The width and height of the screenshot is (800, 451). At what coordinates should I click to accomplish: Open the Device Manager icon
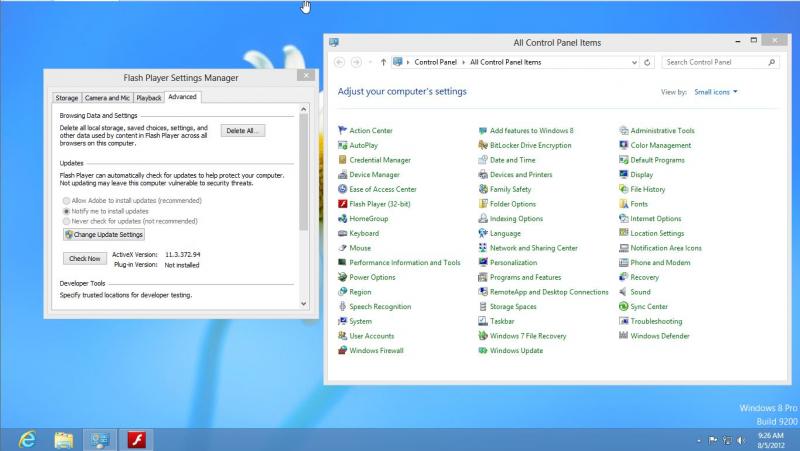342,174
